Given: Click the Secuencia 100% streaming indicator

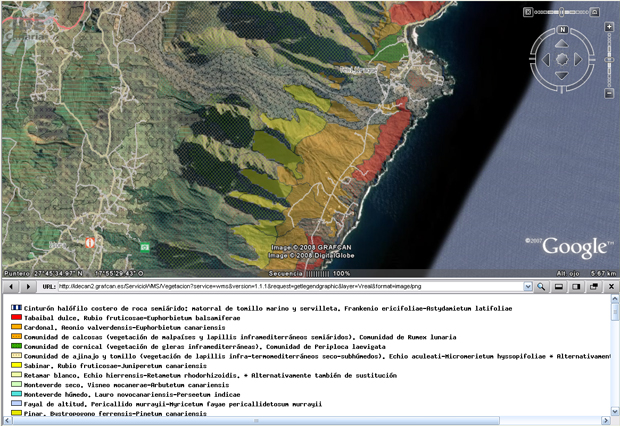Looking at the screenshot, I should pyautogui.click(x=309, y=273).
